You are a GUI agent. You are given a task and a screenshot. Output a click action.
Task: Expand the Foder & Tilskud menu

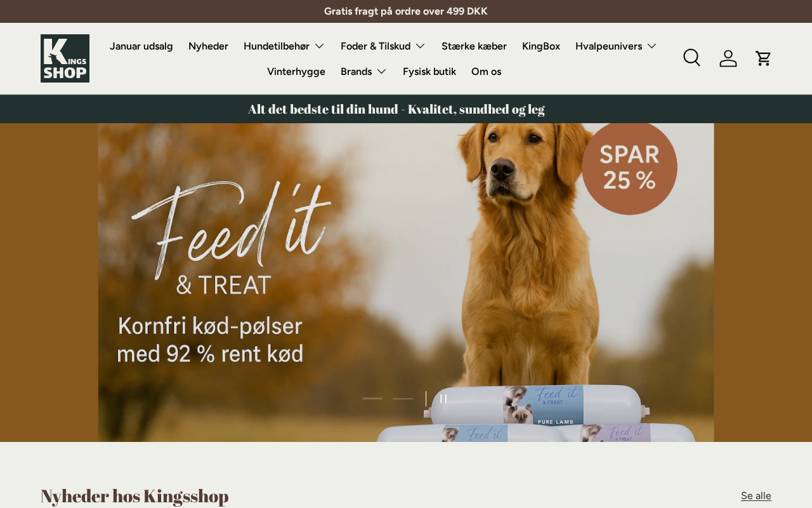point(383,46)
